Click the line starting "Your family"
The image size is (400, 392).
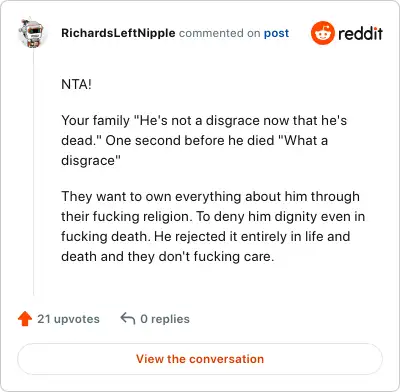click(x=204, y=120)
